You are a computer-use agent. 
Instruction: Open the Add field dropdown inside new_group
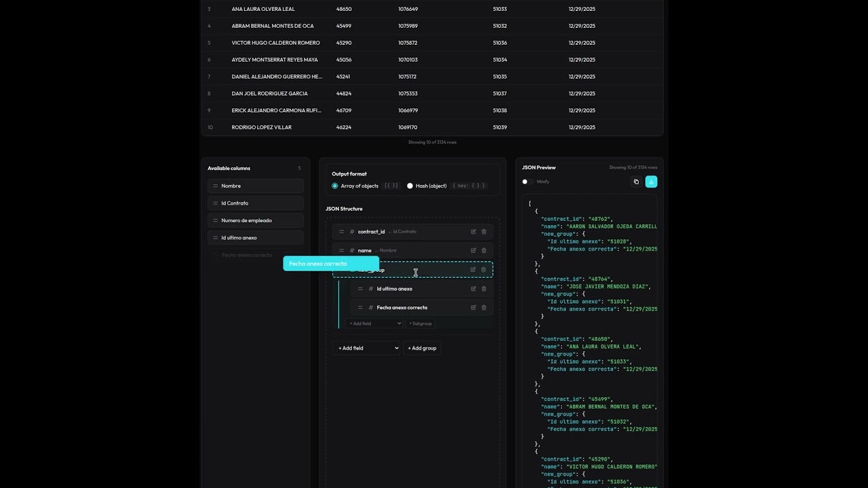(x=373, y=323)
